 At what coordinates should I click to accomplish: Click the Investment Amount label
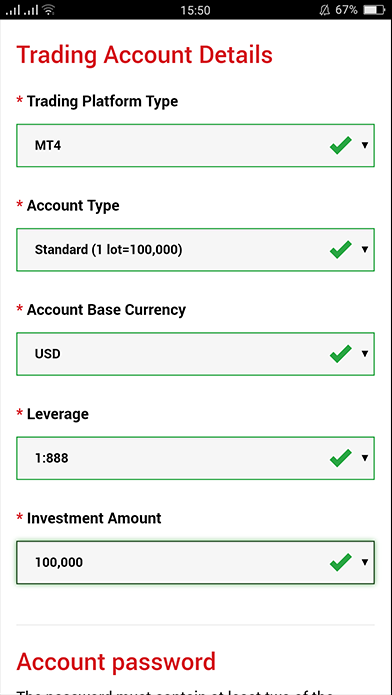pyautogui.click(x=94, y=518)
